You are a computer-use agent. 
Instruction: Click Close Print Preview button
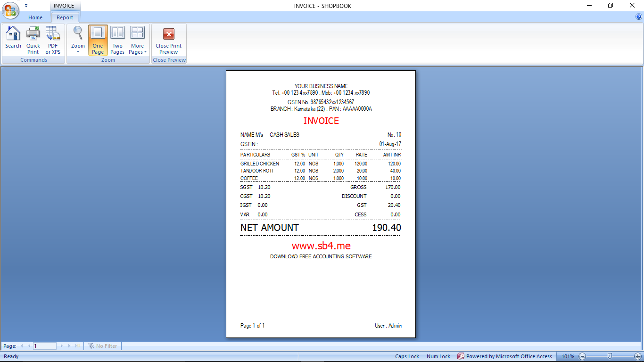[169, 40]
